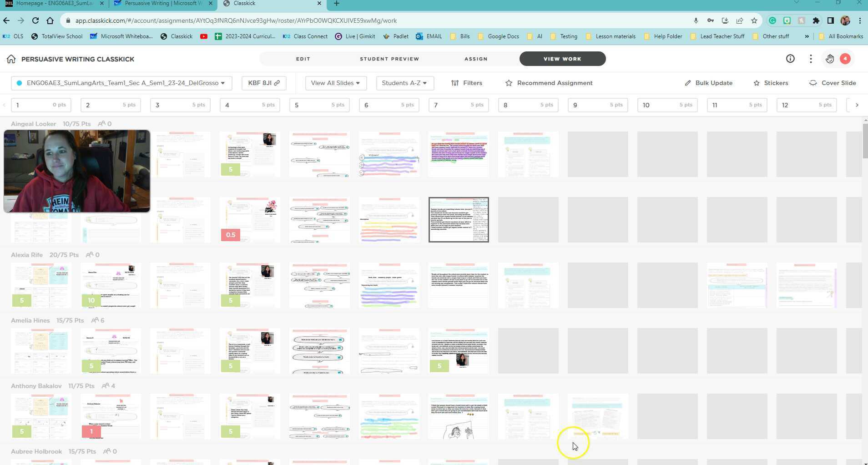
Task: Open Amelia Hines' slide 7 thumbnail
Action: click(x=459, y=350)
